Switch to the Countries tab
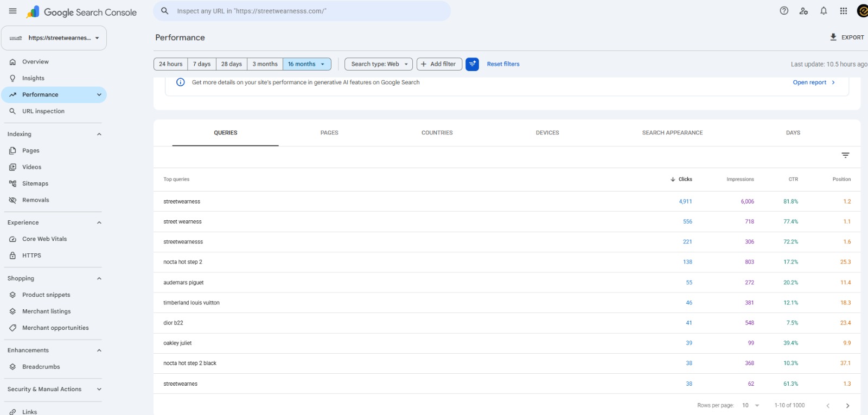Viewport: 868px width, 415px height. tap(437, 133)
